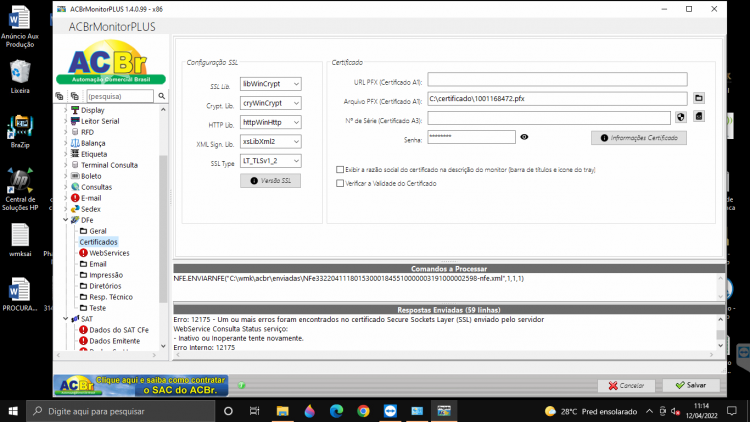Viewport: 750px width, 422px height.
Task: Open Windows Start menu
Action: 13,411
